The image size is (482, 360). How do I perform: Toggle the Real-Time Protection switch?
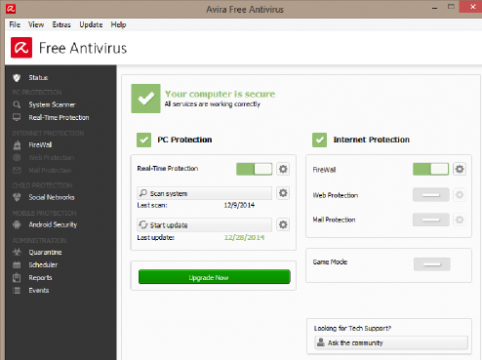click(254, 169)
